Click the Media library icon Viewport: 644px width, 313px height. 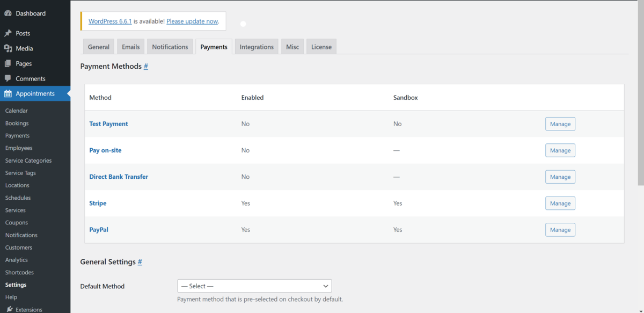click(8, 48)
